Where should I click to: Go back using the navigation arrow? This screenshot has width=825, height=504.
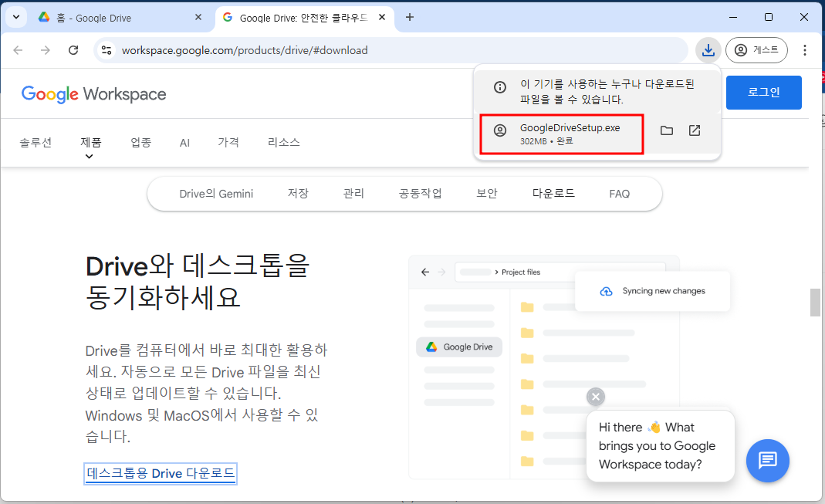[x=18, y=49]
